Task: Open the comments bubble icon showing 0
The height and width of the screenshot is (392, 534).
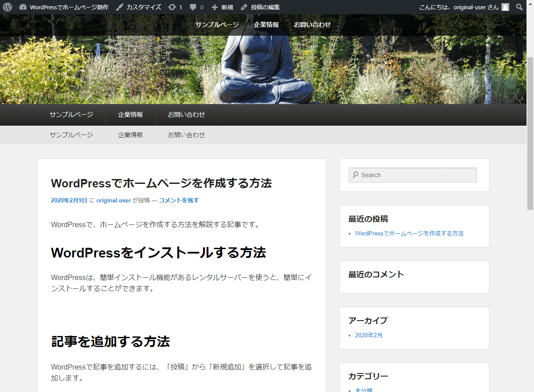Action: coord(196,7)
